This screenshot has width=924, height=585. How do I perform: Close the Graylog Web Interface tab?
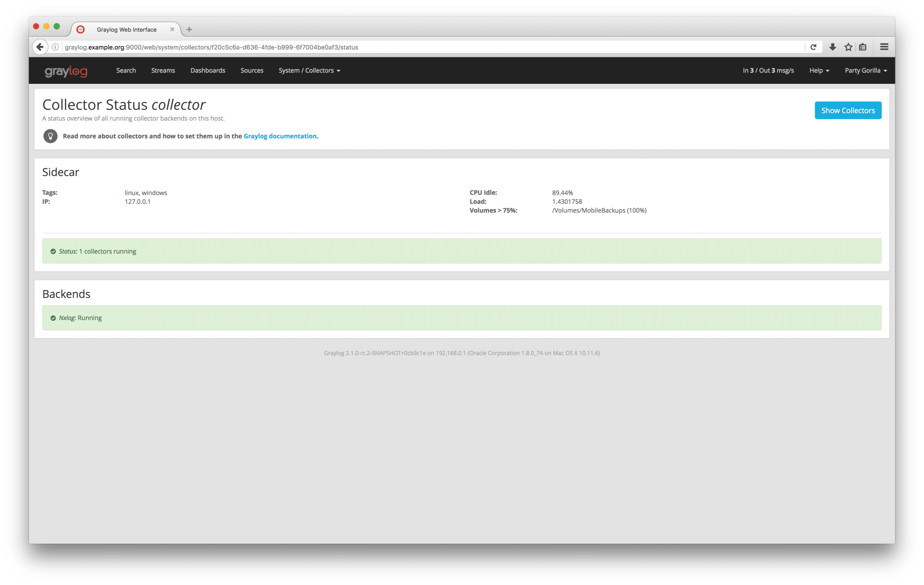172,30
